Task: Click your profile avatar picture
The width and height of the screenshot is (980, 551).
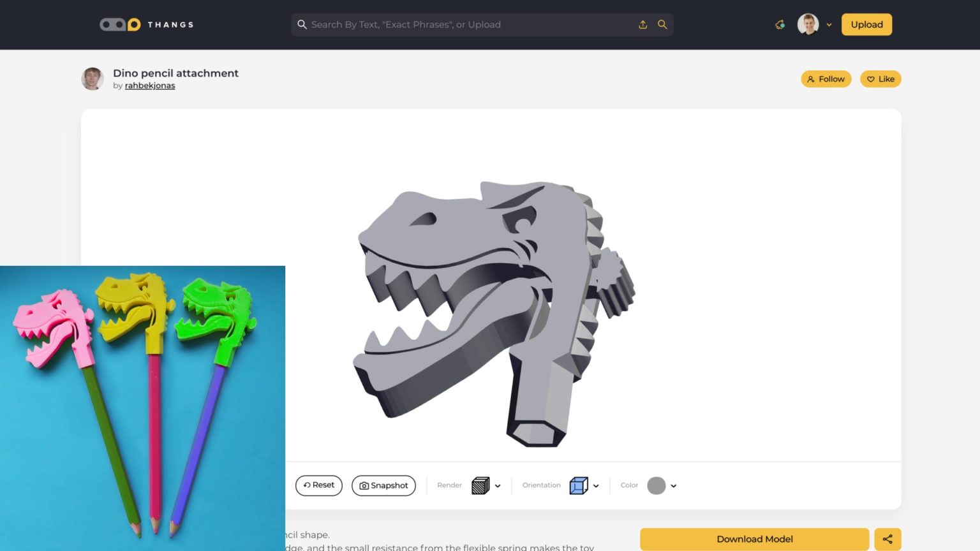Action: (x=808, y=24)
